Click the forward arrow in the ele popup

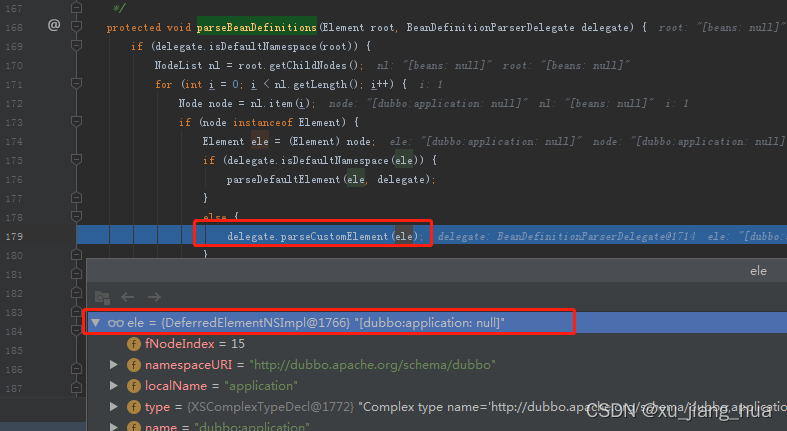[154, 297]
